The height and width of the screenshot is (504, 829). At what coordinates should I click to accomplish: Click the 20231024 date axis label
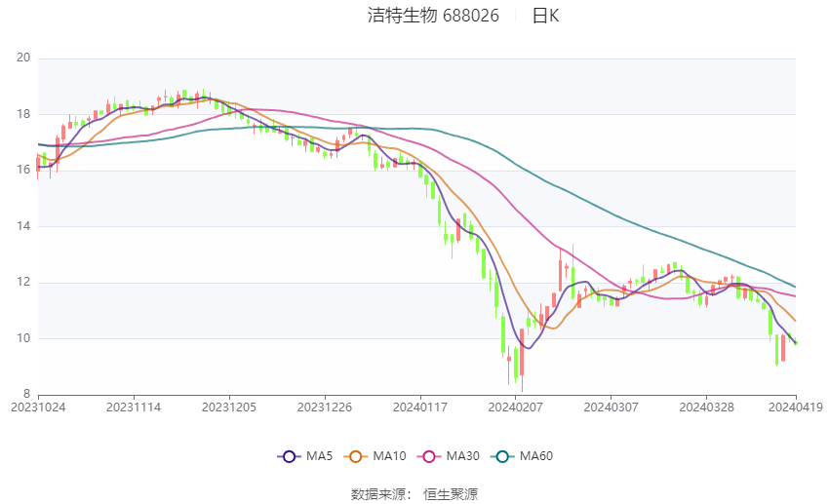point(38,407)
